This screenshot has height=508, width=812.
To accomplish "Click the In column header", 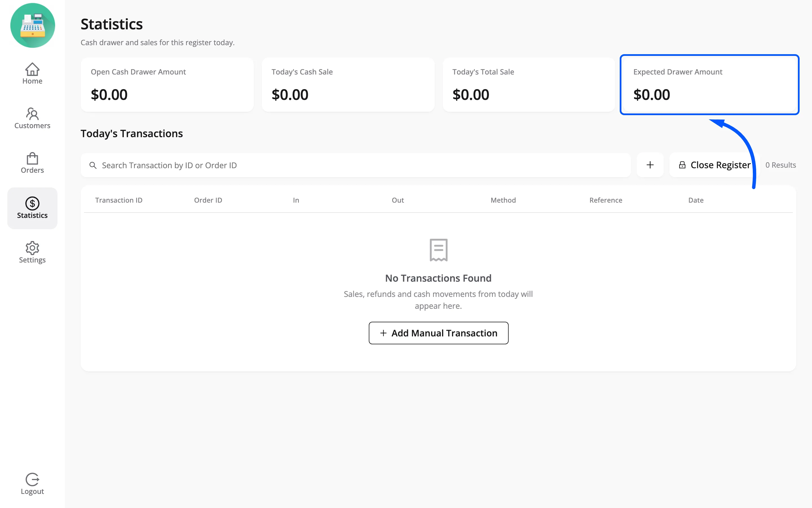I will 296,200.
